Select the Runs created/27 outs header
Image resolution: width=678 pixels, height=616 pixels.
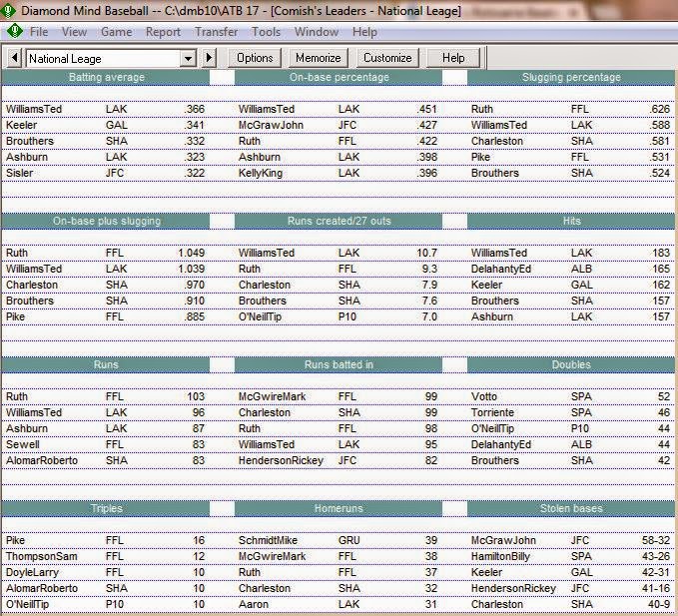point(339,222)
